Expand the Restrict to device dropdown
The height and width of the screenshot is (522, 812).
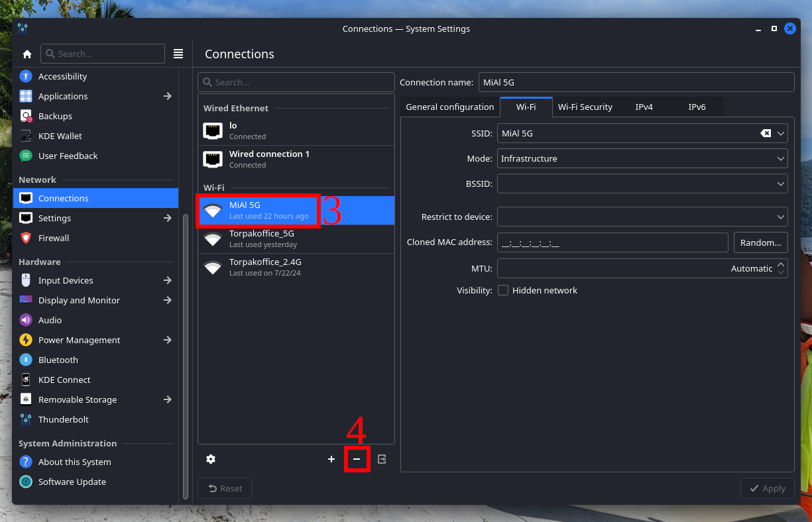[642, 217]
